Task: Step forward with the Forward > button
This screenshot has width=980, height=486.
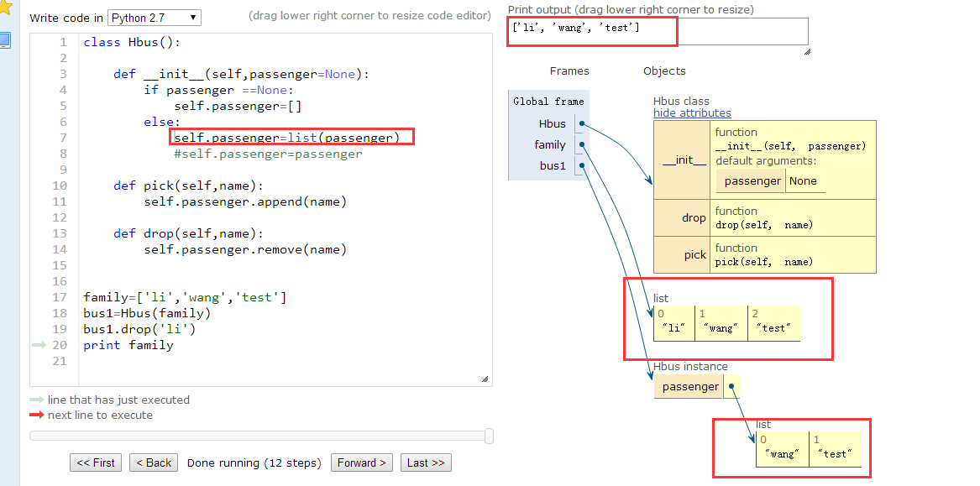Action: (362, 462)
